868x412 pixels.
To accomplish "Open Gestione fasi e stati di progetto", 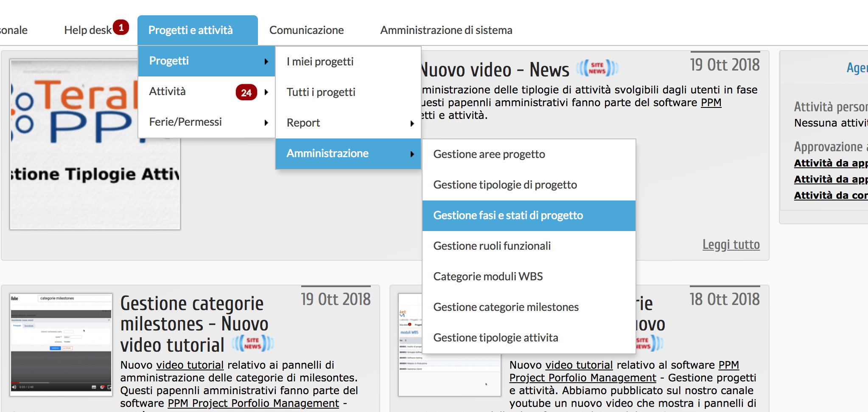I will (529, 216).
